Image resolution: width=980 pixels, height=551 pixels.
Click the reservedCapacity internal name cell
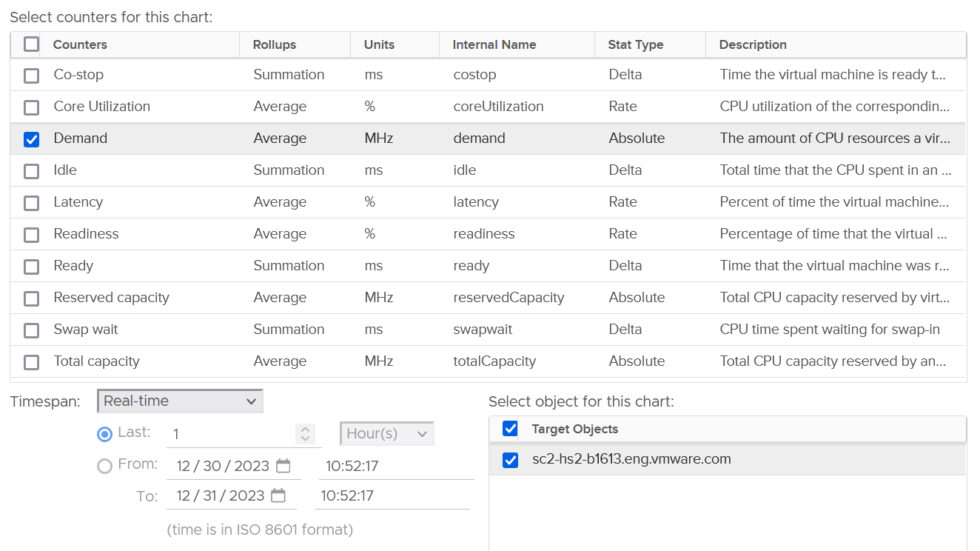[x=509, y=298]
